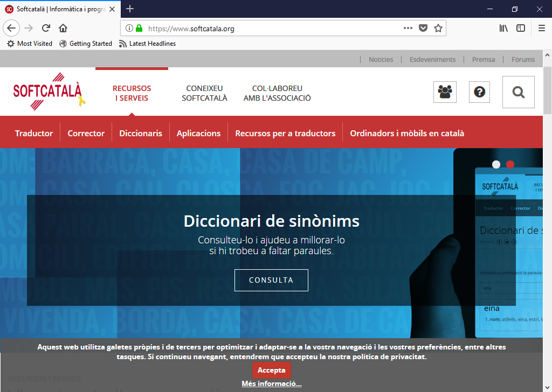Open Latest Headlines feed bookmark
This screenshot has width=552, height=392.
[147, 44]
